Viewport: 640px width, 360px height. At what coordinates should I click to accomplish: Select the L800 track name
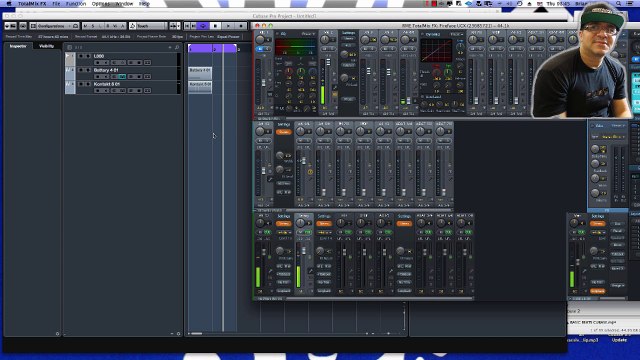99,56
